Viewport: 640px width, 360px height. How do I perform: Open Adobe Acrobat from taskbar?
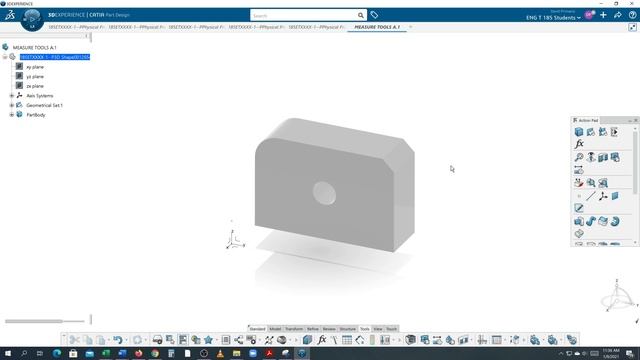269,353
